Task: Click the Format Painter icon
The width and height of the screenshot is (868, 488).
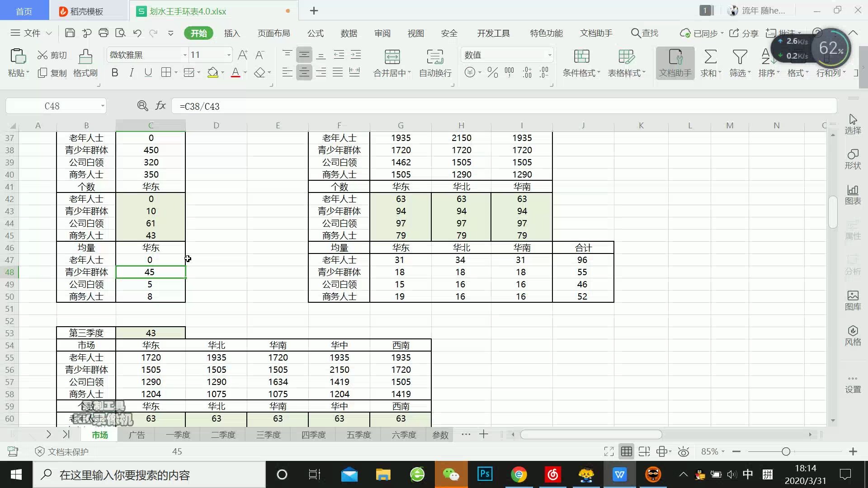Action: [x=85, y=57]
